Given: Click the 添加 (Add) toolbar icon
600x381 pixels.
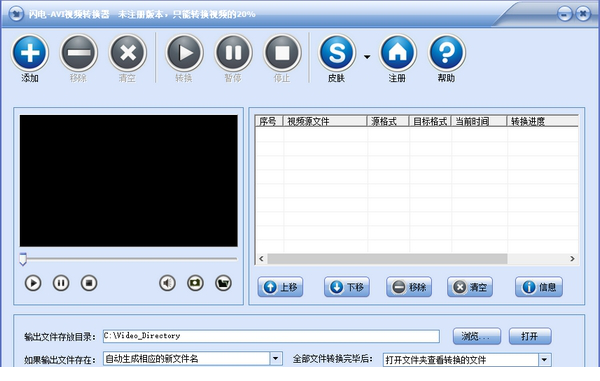Looking at the screenshot, I should pos(30,52).
